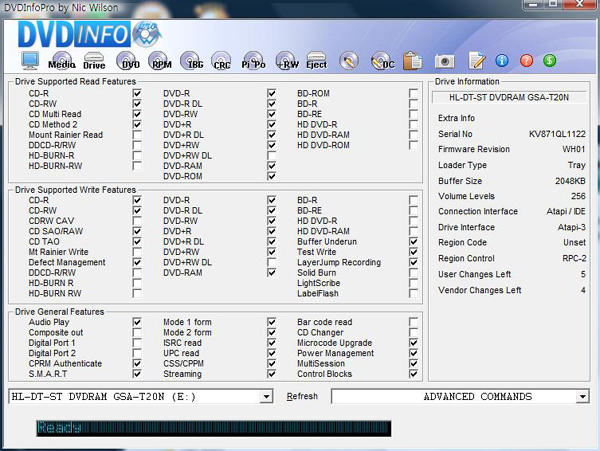Open the DVD toolbar icon
This screenshot has height=451, width=600.
(128, 61)
